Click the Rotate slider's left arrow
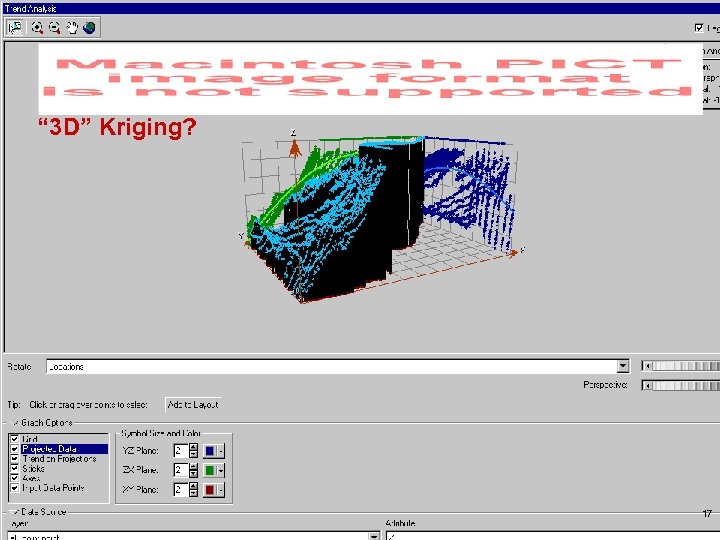720x540 pixels. point(647,366)
